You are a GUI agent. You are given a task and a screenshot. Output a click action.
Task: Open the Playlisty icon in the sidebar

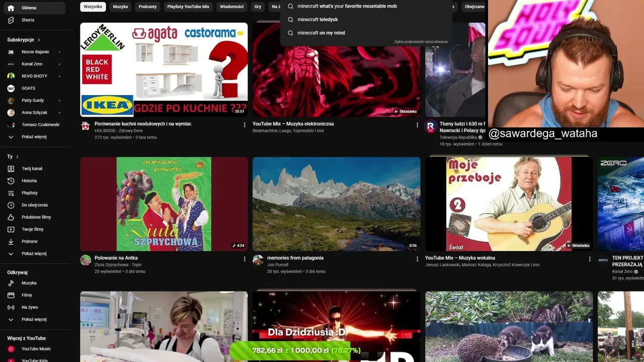click(11, 193)
